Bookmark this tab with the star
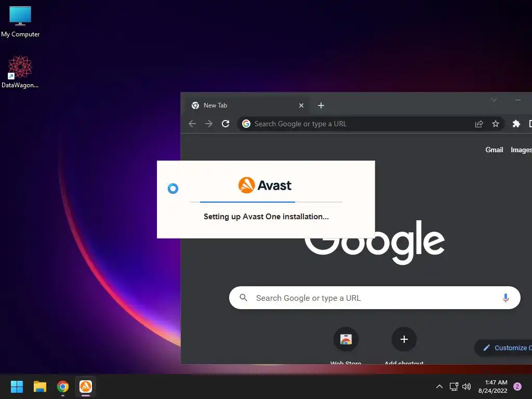532x399 pixels. tap(496, 124)
